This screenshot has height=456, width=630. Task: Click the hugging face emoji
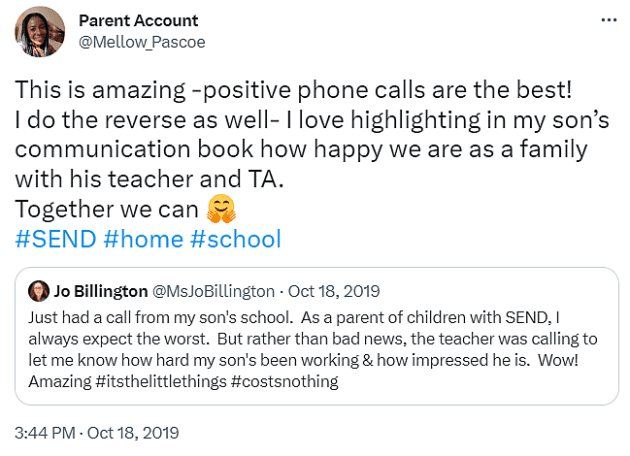(219, 211)
